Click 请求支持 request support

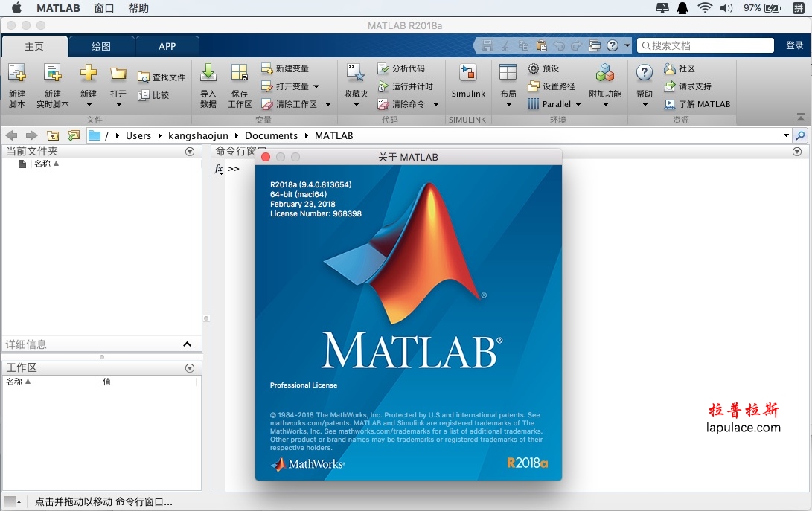click(x=688, y=86)
